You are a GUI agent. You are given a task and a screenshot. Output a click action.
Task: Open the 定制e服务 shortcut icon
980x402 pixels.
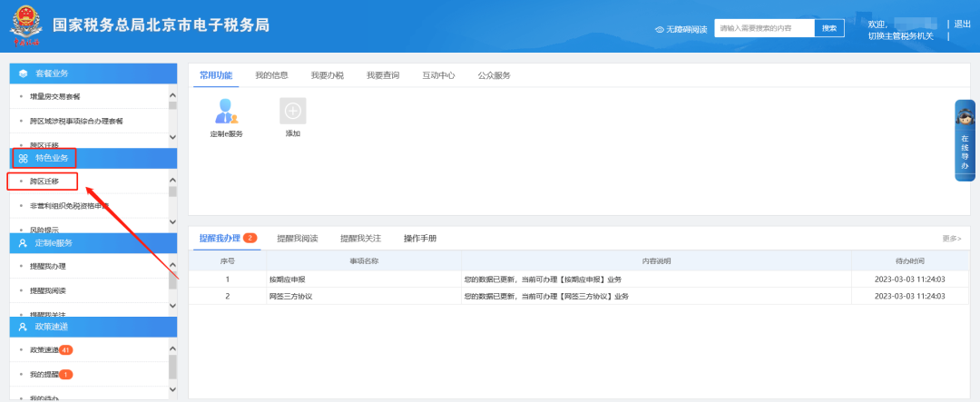(226, 112)
